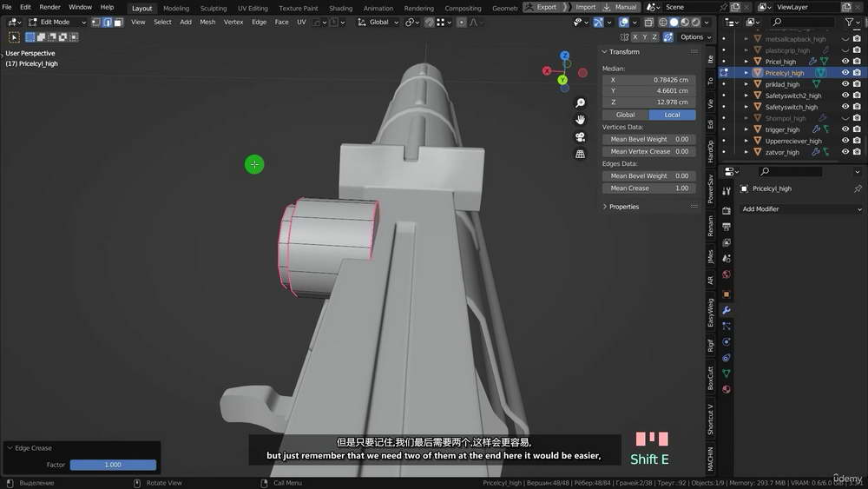This screenshot has height=489, width=868.
Task: Hide Pricelcyl_high in viewport
Action: pos(845,73)
